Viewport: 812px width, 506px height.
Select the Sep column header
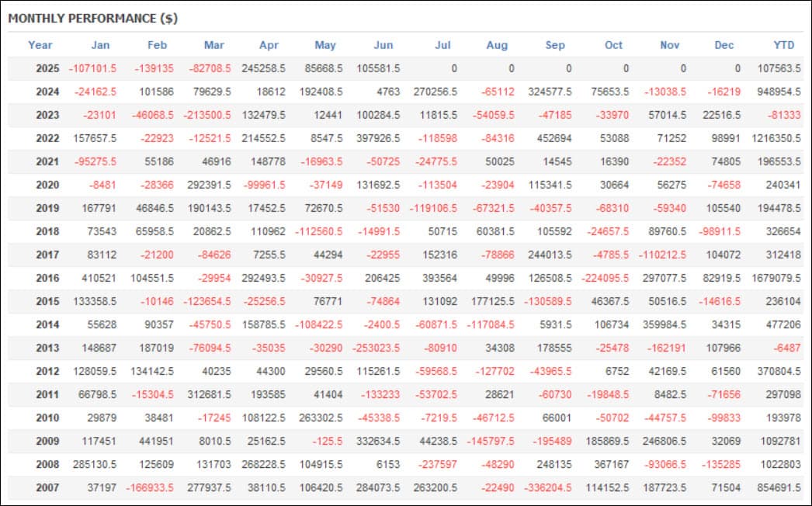pyautogui.click(x=555, y=45)
